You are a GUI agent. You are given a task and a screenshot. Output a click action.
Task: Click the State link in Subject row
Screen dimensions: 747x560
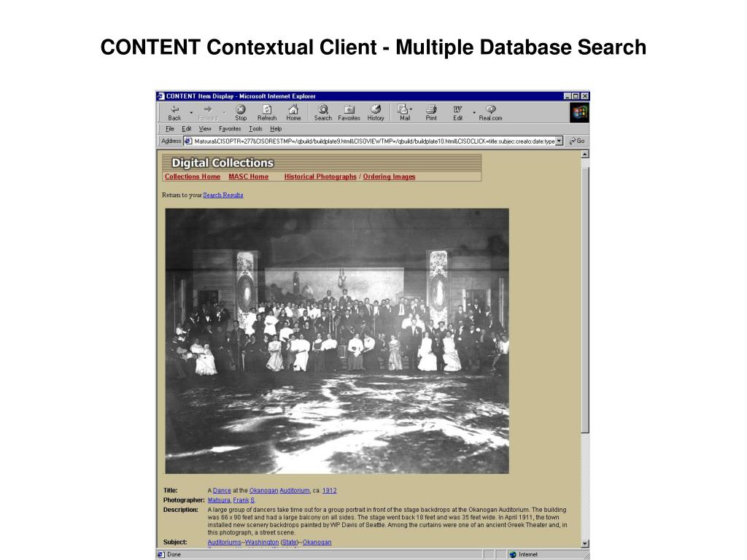[x=289, y=542]
